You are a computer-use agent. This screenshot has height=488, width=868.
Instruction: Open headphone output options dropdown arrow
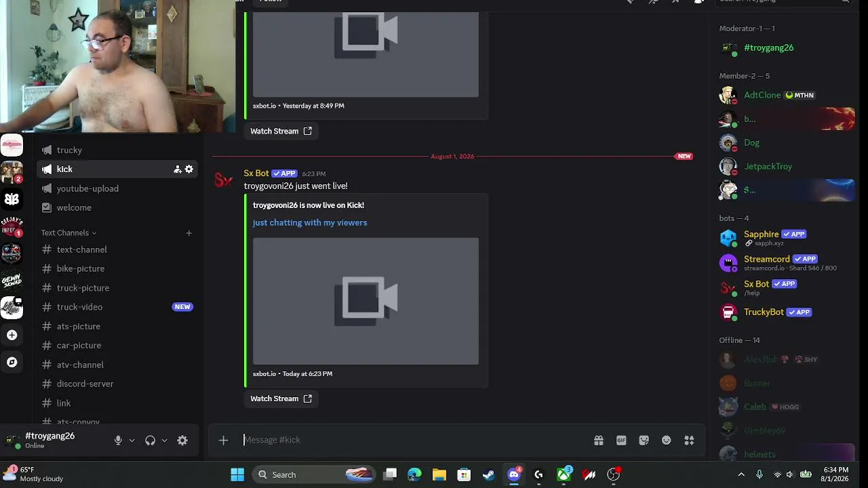pos(164,441)
